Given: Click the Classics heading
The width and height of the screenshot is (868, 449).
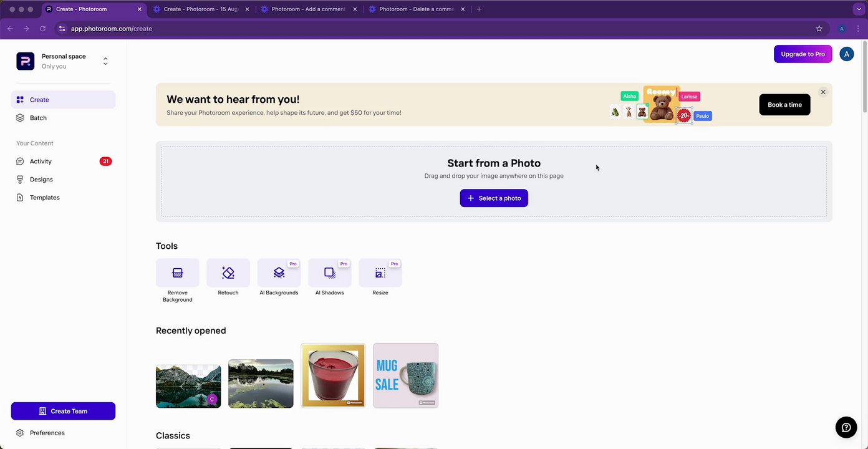Looking at the screenshot, I should [173, 435].
